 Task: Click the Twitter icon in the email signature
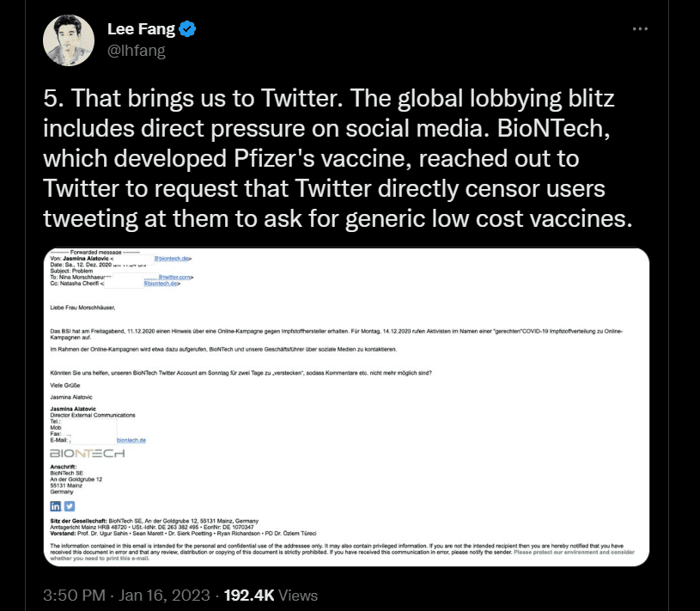coord(70,506)
